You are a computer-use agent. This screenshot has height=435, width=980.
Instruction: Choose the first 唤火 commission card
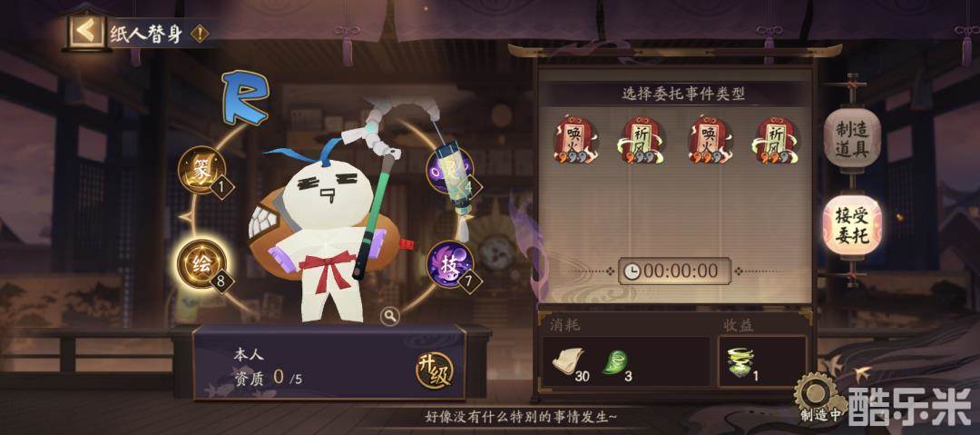(x=574, y=140)
